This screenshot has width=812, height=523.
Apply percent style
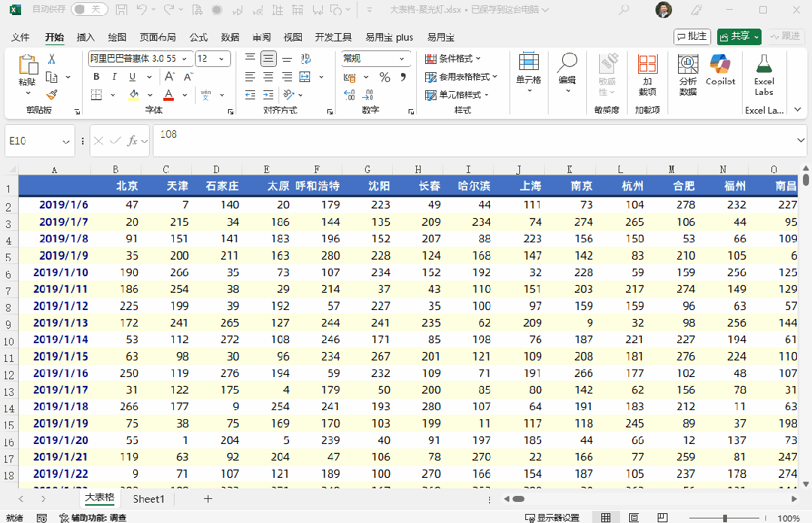(385, 78)
